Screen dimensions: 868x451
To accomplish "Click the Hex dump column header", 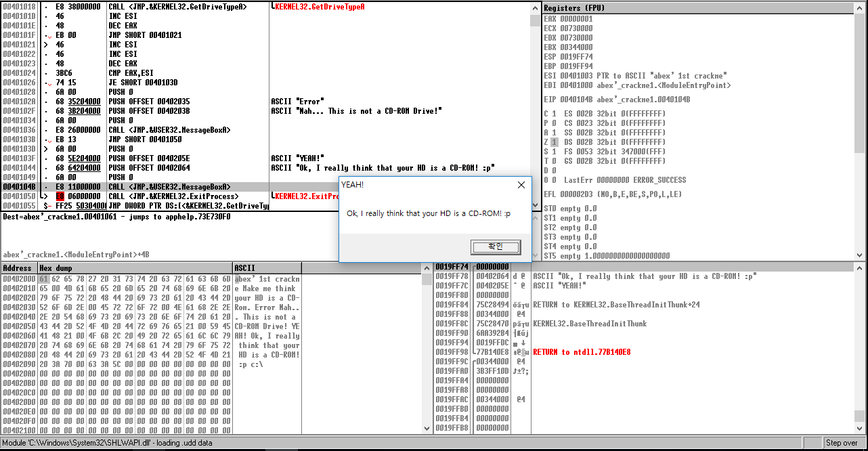I will 135,268.
